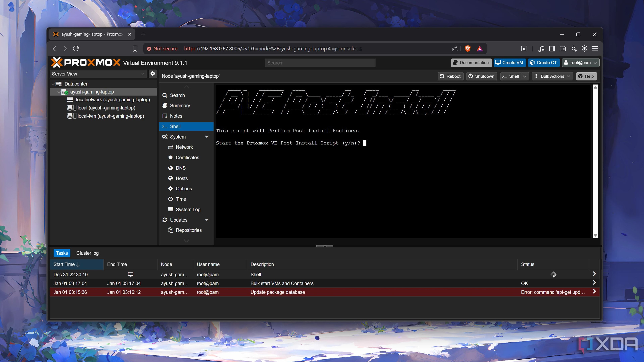Open Brave Shields lion icon
Viewport: 644px width, 362px height.
click(x=468, y=48)
